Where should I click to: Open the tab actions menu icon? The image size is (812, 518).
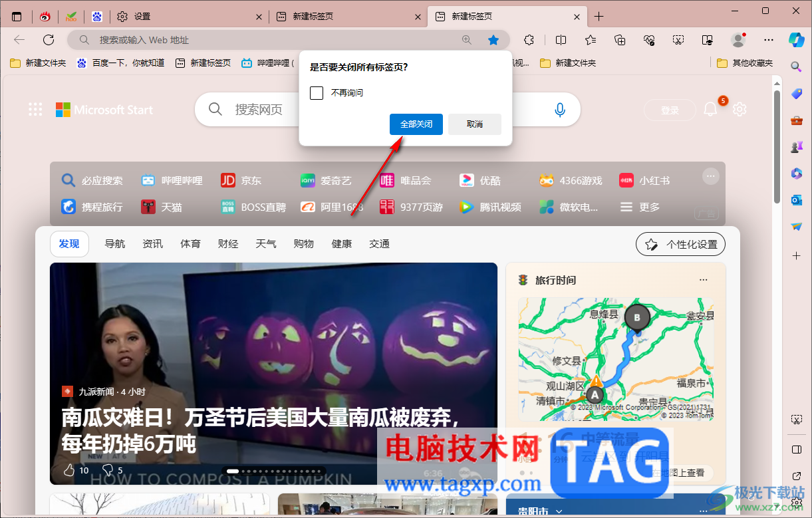tap(17, 17)
